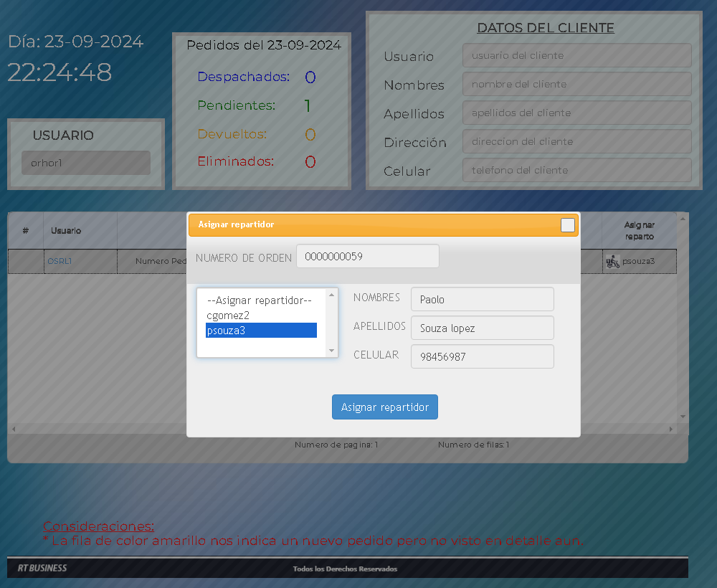717x588 pixels.
Task: Click the Usuario column header
Action: pos(66,231)
